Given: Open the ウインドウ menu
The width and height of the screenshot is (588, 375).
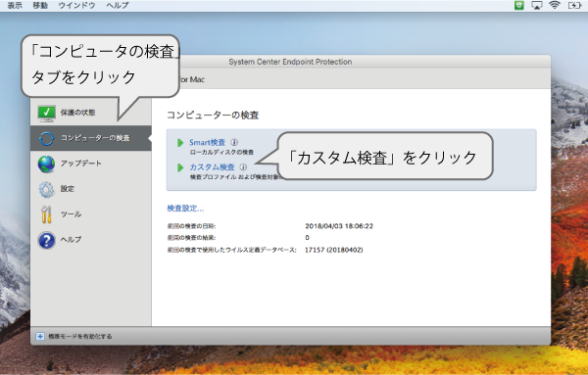Looking at the screenshot, I should [76, 5].
